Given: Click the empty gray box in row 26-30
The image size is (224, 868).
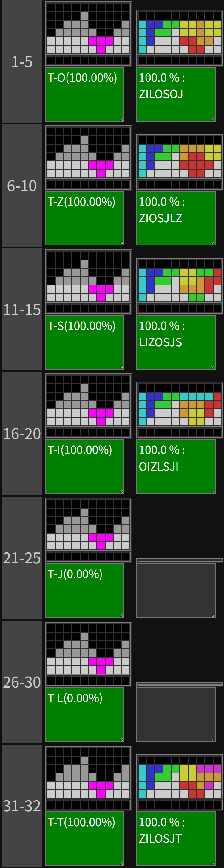Looking at the screenshot, I should click(x=176, y=715).
